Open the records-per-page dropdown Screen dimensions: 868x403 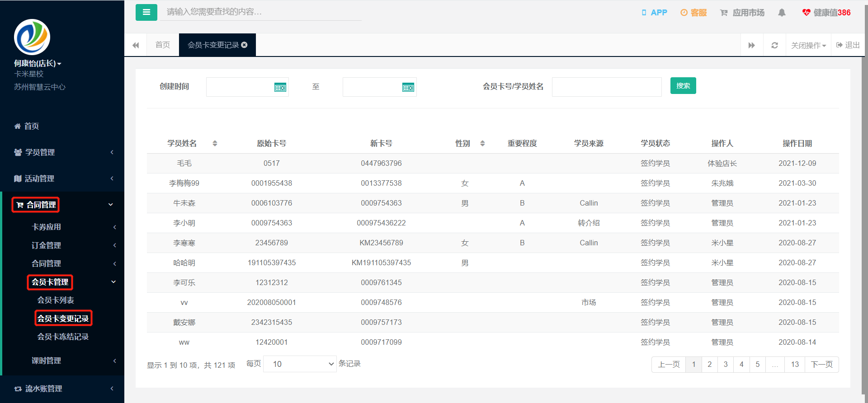click(300, 364)
